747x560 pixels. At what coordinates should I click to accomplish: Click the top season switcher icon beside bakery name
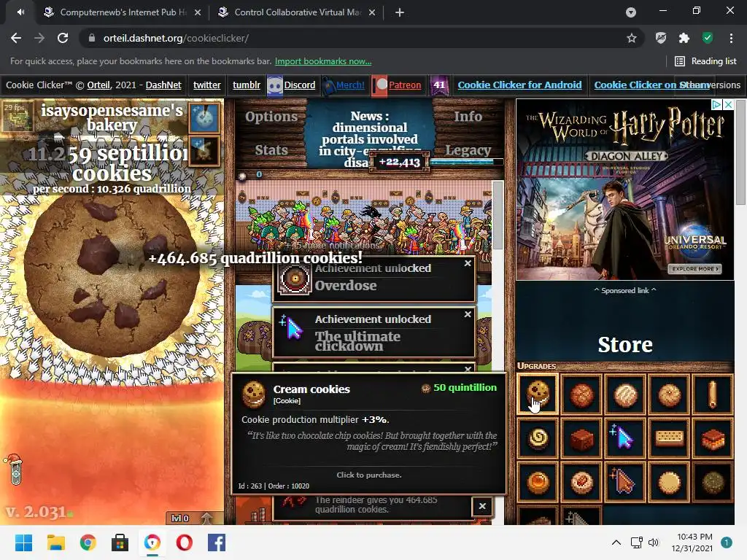(x=205, y=117)
